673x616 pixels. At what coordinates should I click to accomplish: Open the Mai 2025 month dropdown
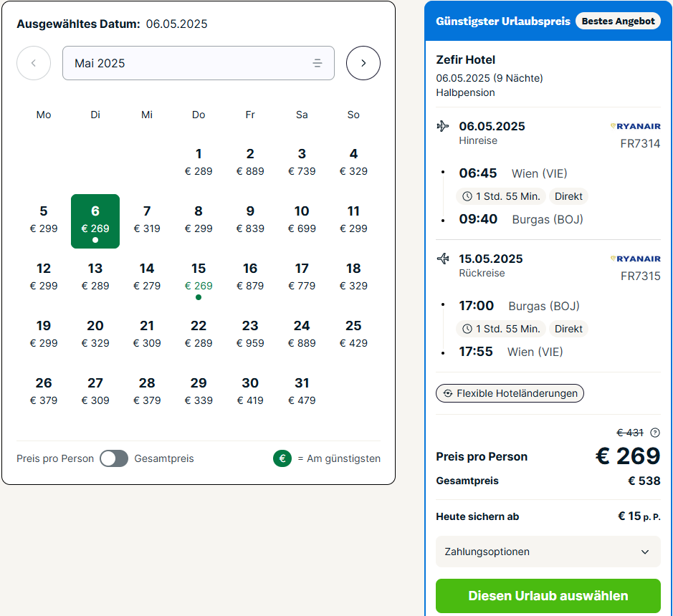[199, 63]
